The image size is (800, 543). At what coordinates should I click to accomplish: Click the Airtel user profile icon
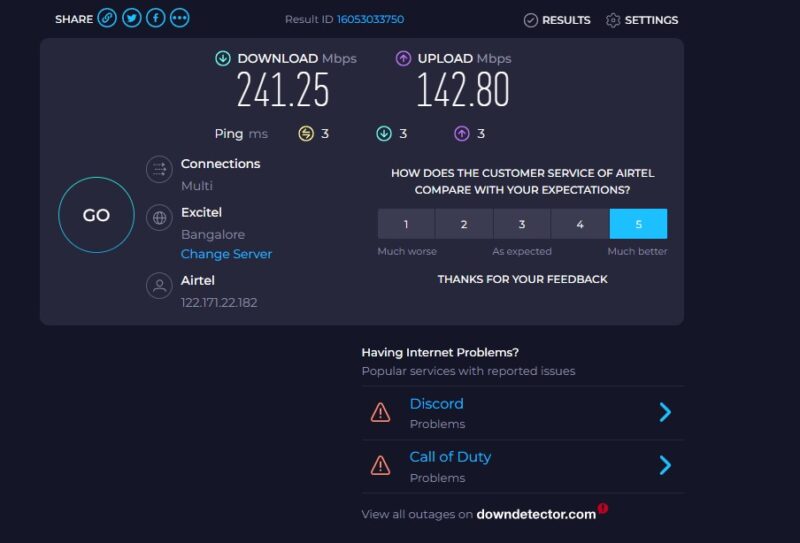[x=158, y=287]
